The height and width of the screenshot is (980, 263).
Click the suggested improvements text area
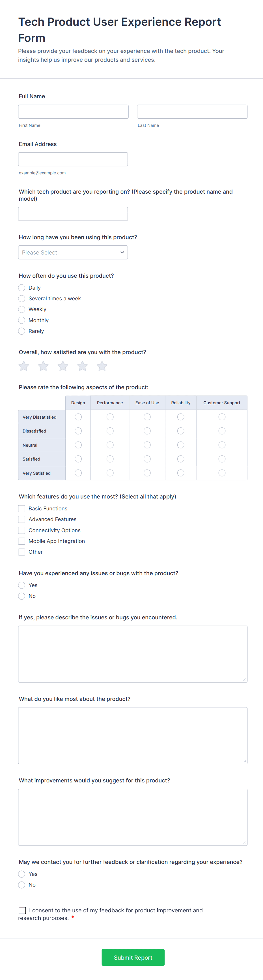click(x=133, y=817)
